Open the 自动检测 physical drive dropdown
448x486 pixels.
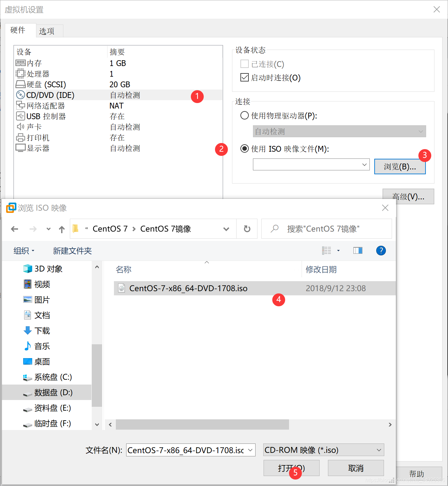(339, 131)
